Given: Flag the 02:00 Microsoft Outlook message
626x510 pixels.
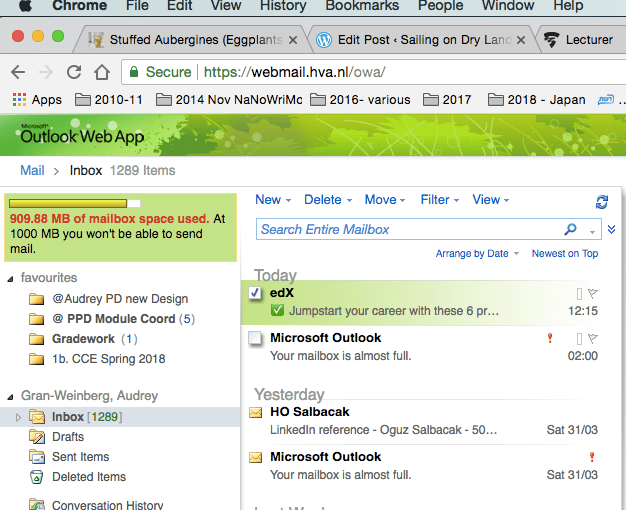Looking at the screenshot, I should coord(593,339).
